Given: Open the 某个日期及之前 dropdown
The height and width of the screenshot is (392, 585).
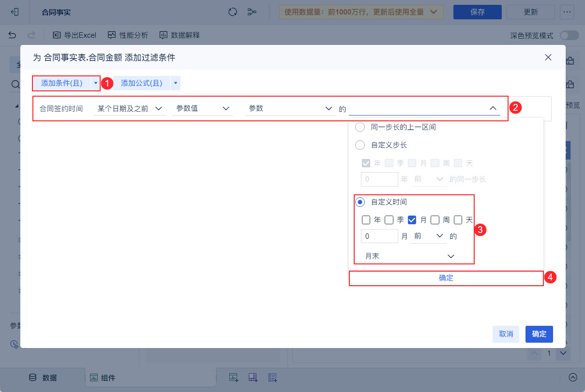Looking at the screenshot, I should (130, 108).
